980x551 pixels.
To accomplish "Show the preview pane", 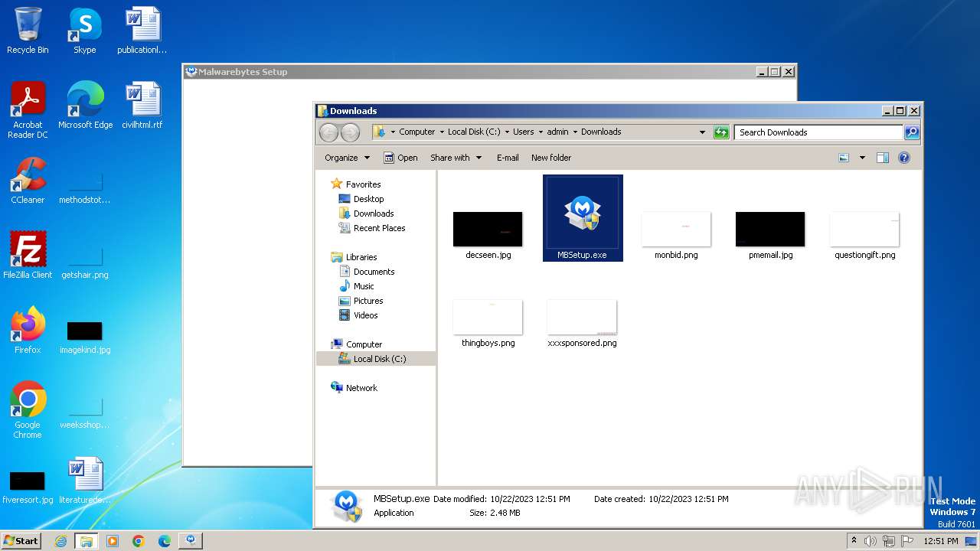I will (882, 158).
